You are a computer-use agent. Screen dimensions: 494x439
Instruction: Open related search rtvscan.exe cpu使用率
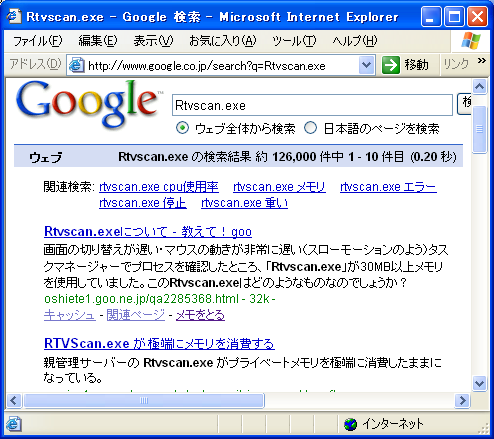point(159,187)
